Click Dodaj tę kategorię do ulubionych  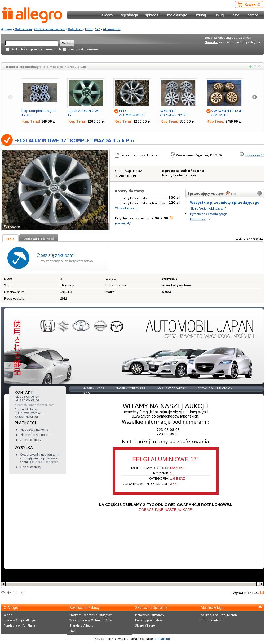click(228, 38)
